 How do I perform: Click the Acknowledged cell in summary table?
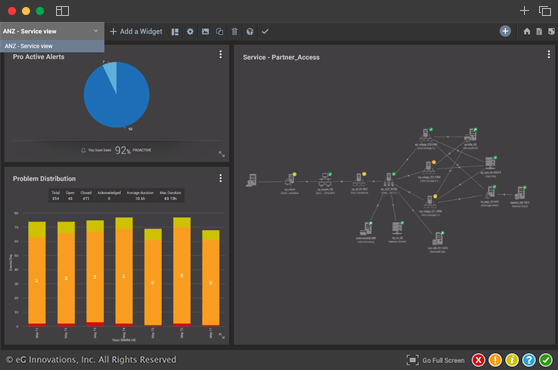tap(109, 195)
